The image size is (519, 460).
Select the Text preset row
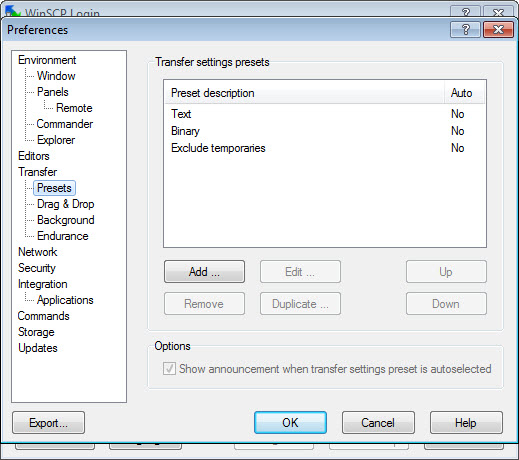(x=325, y=114)
